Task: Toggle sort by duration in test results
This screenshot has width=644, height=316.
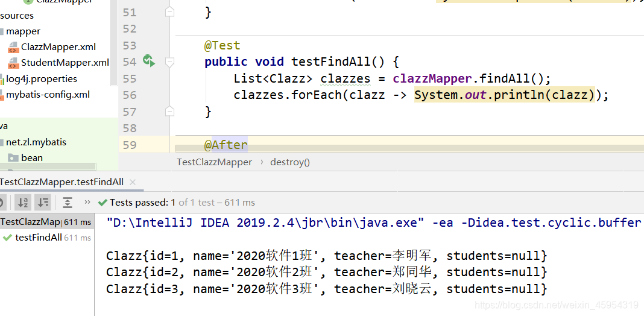Action: 43,202
